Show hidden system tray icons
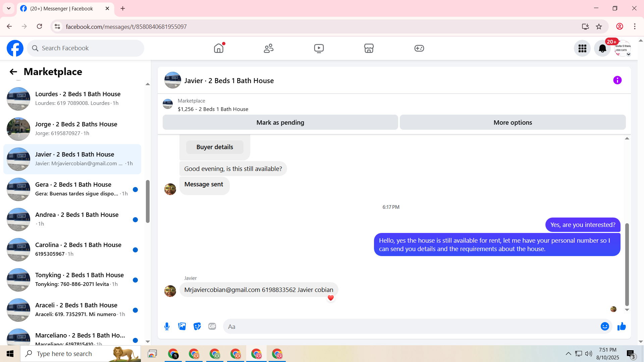Viewport: 644px width, 362px height. pos(568,354)
